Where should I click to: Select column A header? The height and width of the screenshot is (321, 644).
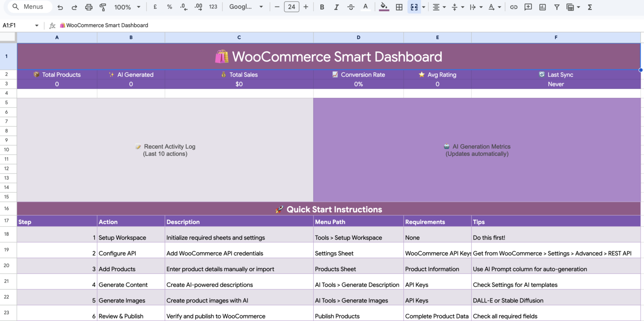pos(57,37)
